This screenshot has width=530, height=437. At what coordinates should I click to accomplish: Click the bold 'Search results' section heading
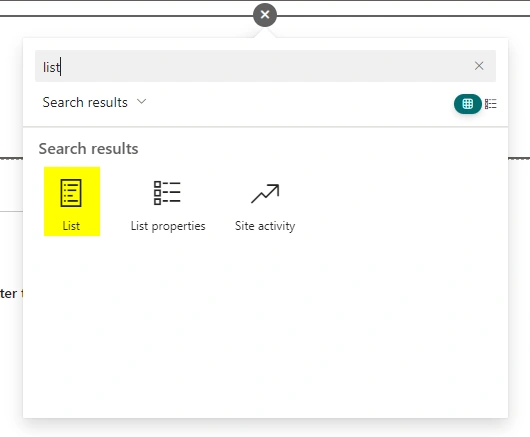89,149
